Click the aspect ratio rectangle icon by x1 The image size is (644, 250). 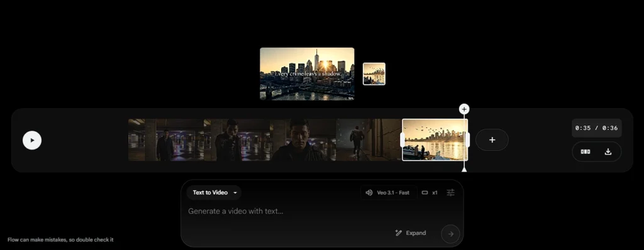coord(425,193)
